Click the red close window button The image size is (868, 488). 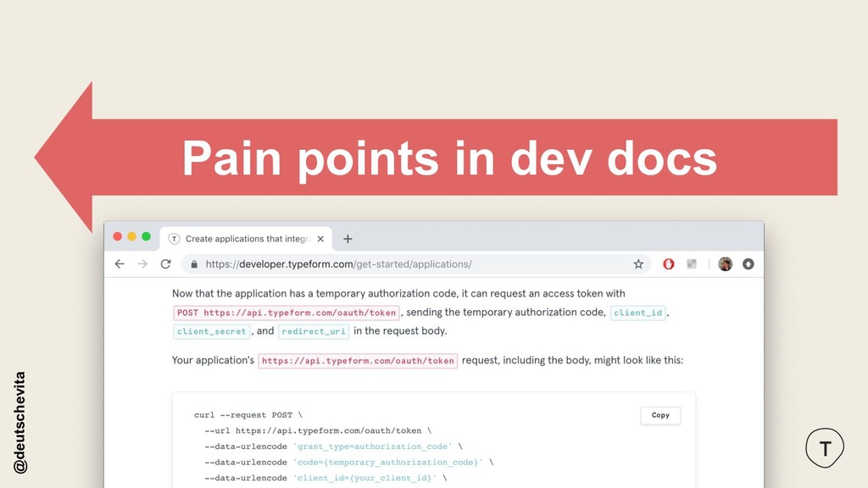tap(117, 236)
